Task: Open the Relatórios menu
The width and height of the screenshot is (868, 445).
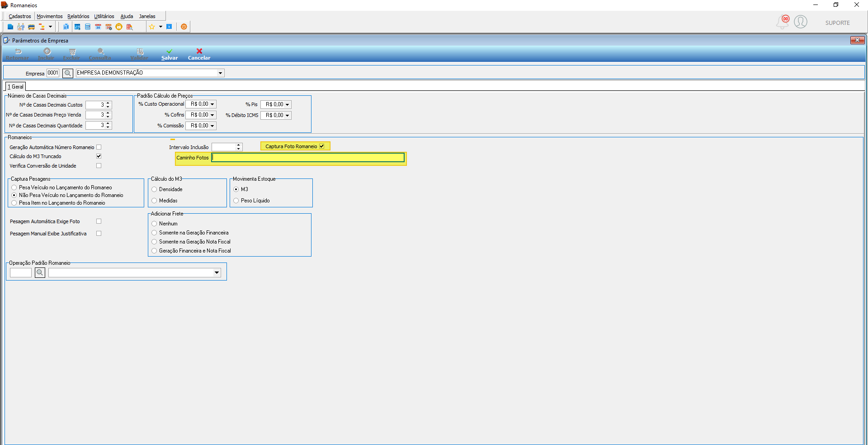Action: point(78,16)
